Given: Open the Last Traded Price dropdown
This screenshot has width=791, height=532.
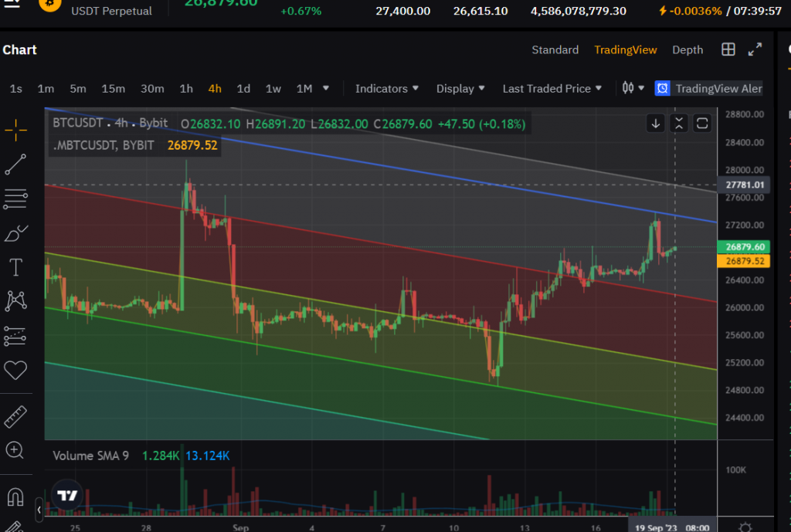Looking at the screenshot, I should point(552,89).
